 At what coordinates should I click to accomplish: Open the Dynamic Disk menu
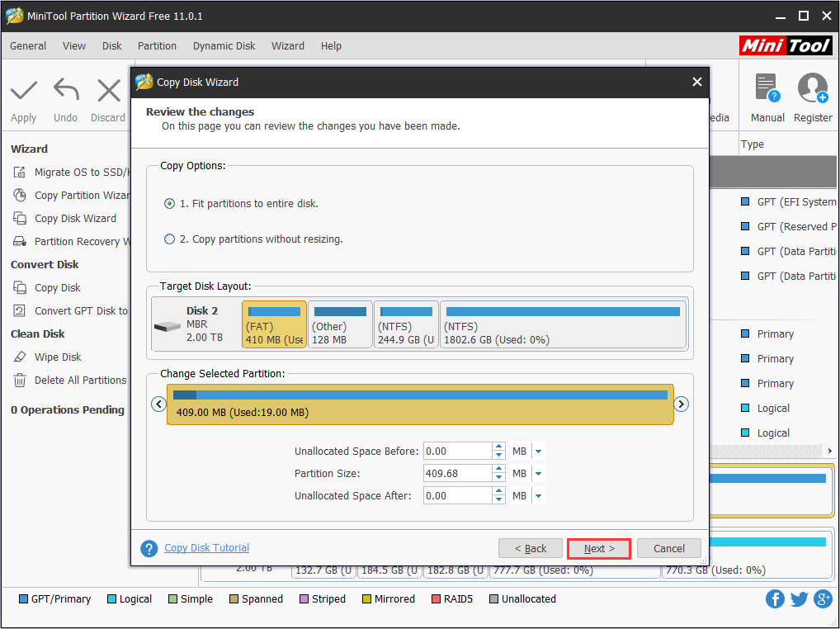tap(224, 45)
